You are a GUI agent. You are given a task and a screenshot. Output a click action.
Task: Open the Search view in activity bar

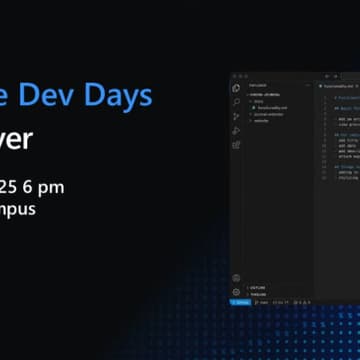coord(236,102)
